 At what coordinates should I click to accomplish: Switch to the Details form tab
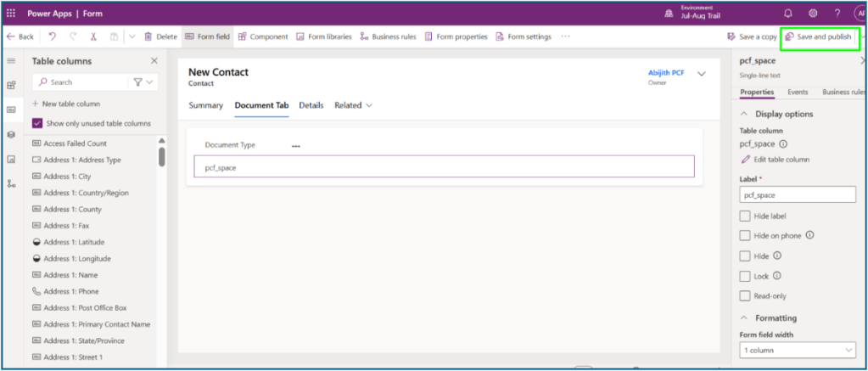tap(311, 105)
